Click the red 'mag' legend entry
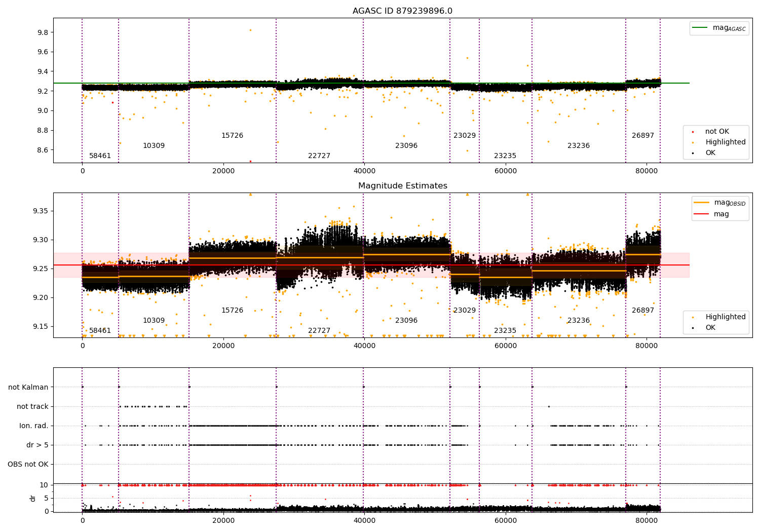This screenshot has width=760, height=532. (712, 214)
